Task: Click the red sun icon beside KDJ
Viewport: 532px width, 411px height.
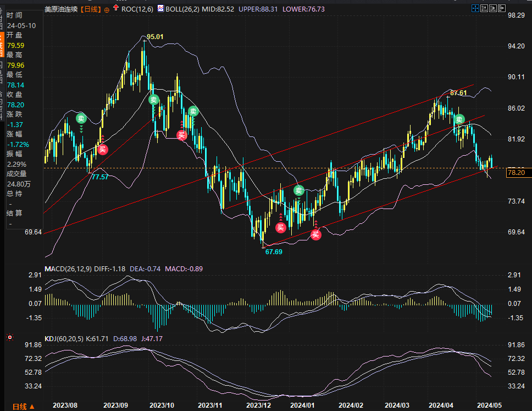Action: pyautogui.click(x=9, y=336)
